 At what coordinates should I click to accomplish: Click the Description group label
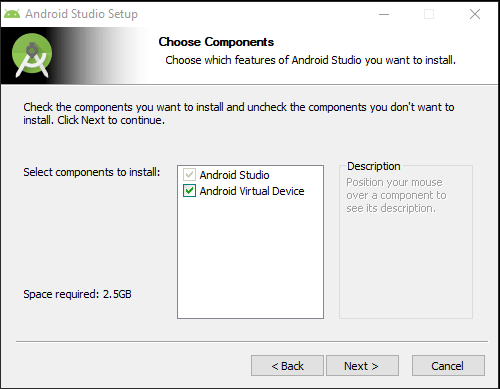point(374,166)
